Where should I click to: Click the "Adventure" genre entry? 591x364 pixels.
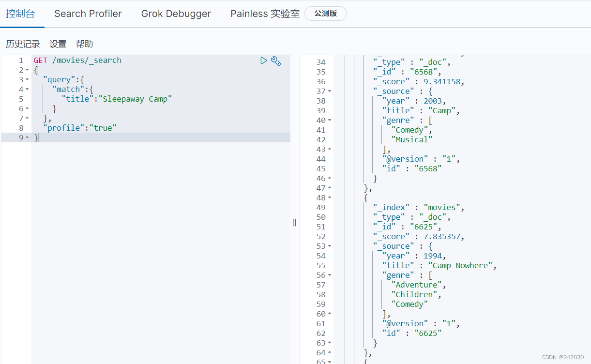click(x=416, y=285)
